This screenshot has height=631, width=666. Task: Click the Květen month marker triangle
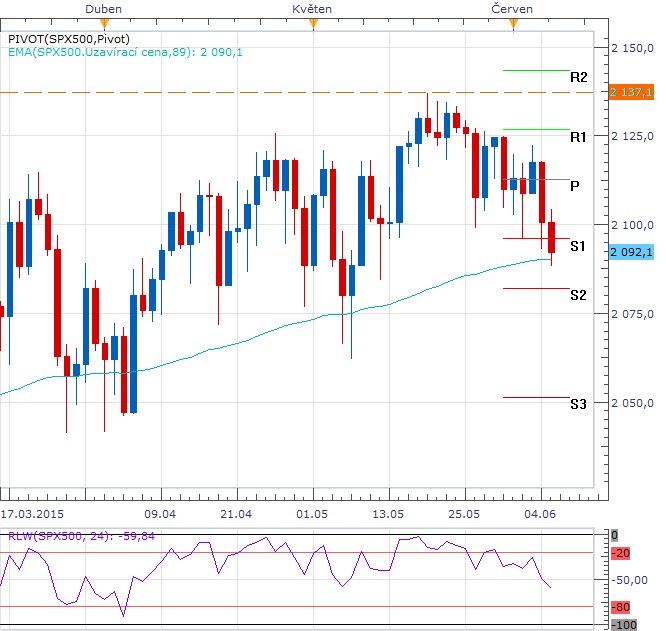click(313, 24)
